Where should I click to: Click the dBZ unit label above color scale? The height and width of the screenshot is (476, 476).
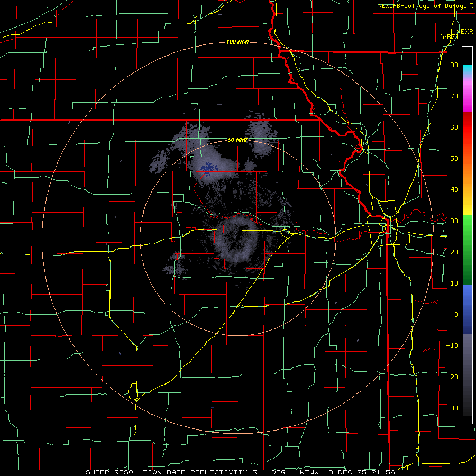449,37
